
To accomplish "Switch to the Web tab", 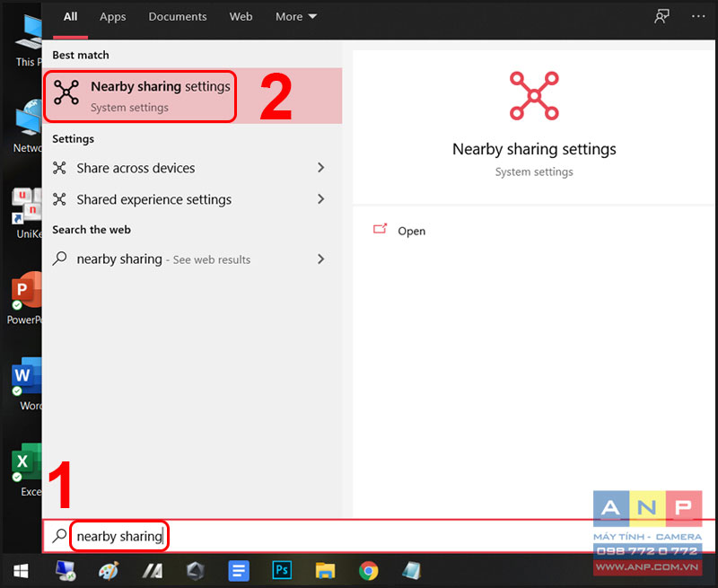I will pos(241,17).
